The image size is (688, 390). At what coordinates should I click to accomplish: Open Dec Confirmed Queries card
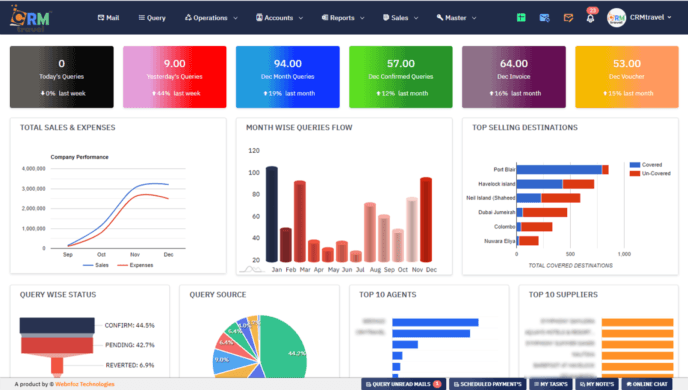click(x=401, y=77)
